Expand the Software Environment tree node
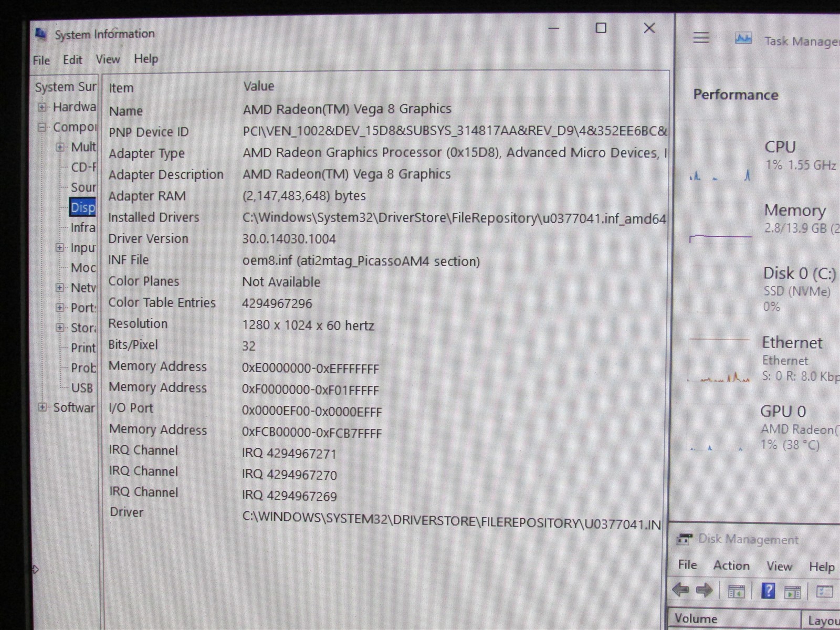This screenshot has height=630, width=840. [42, 407]
